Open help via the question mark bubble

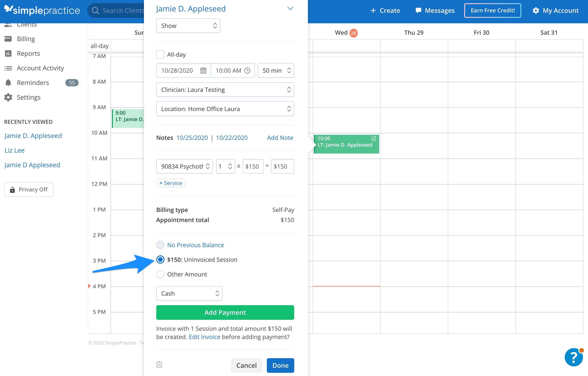tap(574, 357)
